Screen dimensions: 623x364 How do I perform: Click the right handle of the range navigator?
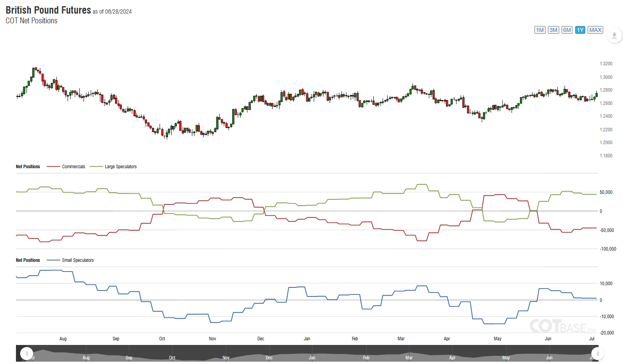598,354
